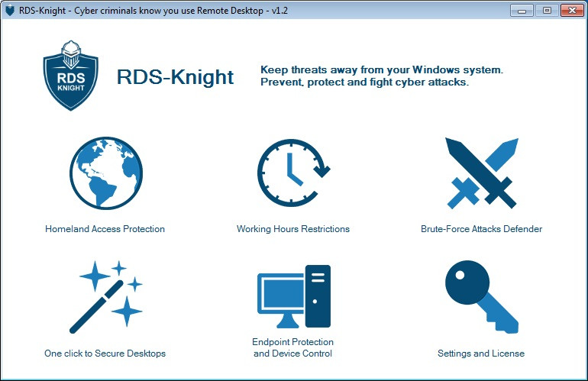Click the 'Keep threats away' tagline text
588x381 pixels.
382,76
